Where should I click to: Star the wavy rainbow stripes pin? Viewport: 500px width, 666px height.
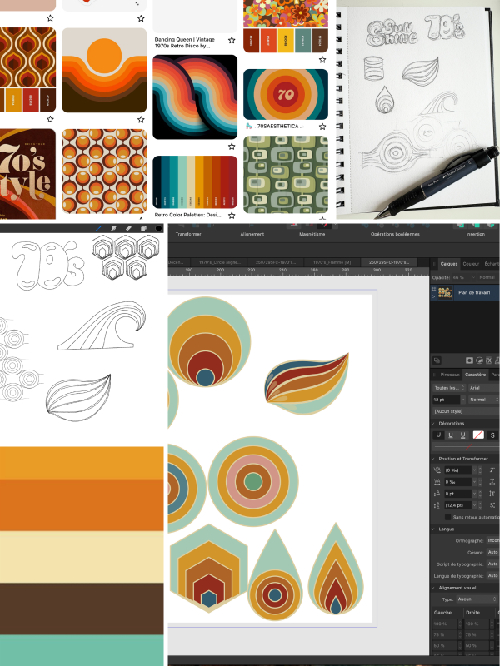[232, 147]
